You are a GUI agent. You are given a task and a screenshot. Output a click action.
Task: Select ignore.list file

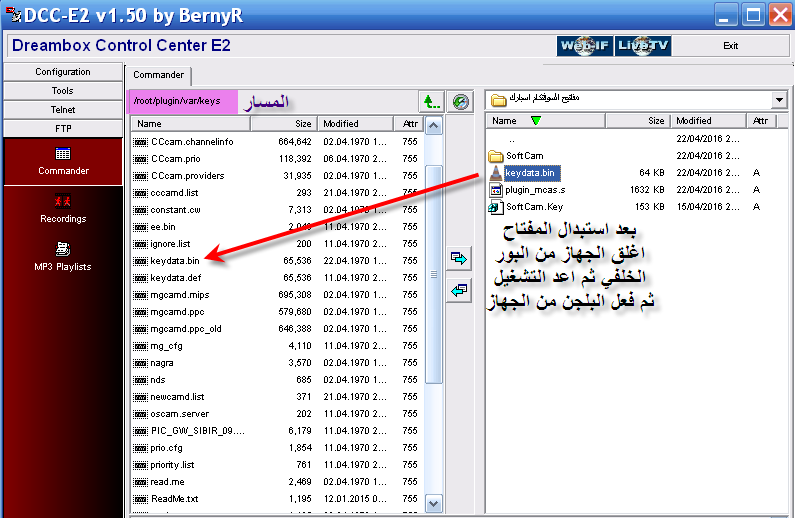point(170,244)
